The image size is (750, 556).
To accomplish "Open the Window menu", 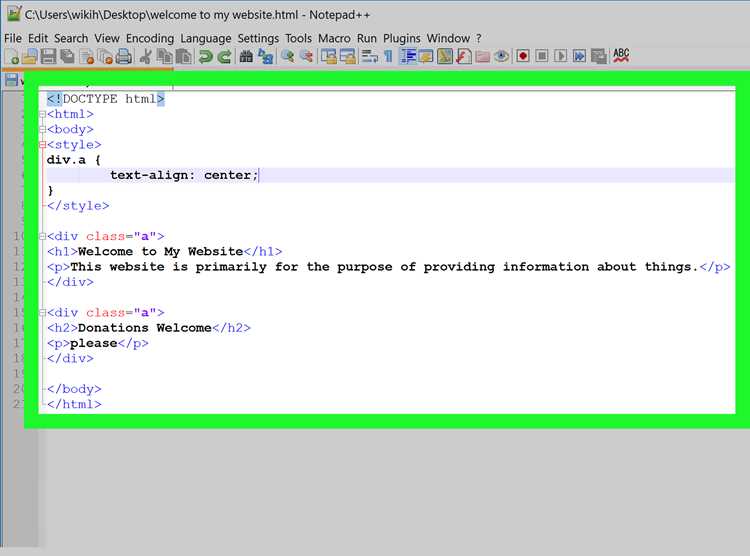I will pyautogui.click(x=448, y=38).
